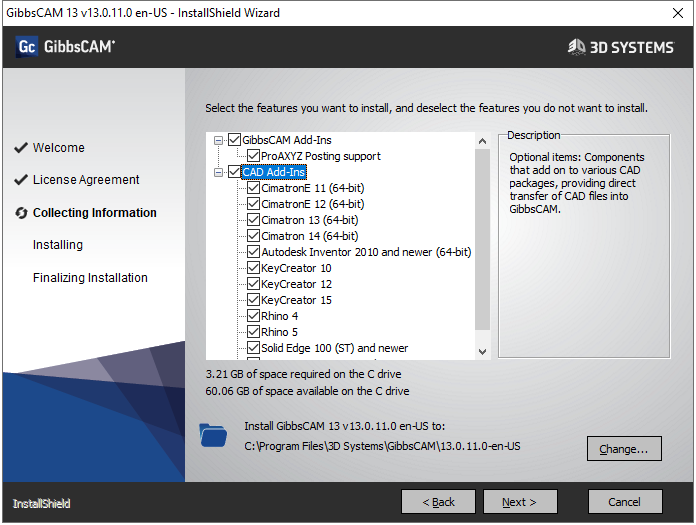Uncheck the Autodesk Inventor 2010 checkbox
Viewport: 696px width, 525px height.
253,252
